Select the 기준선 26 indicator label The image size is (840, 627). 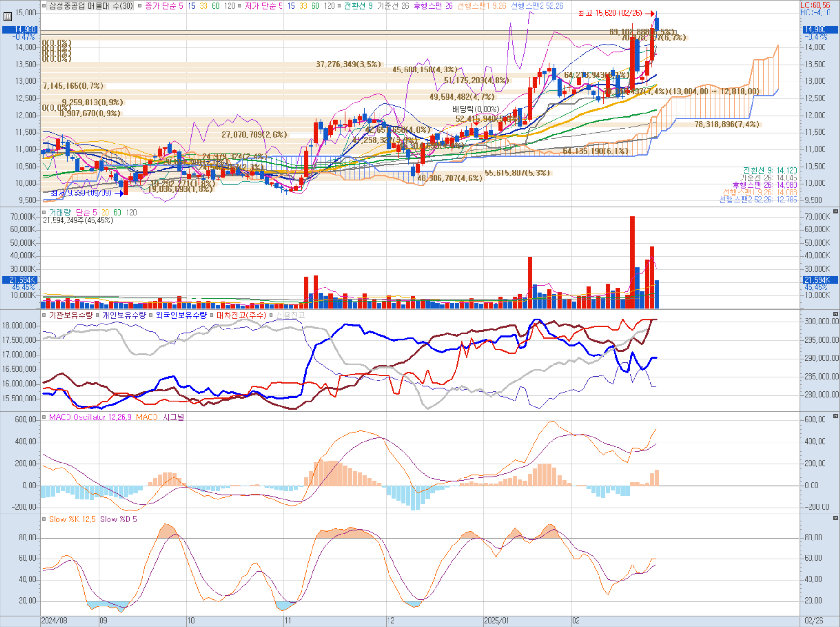(393, 6)
